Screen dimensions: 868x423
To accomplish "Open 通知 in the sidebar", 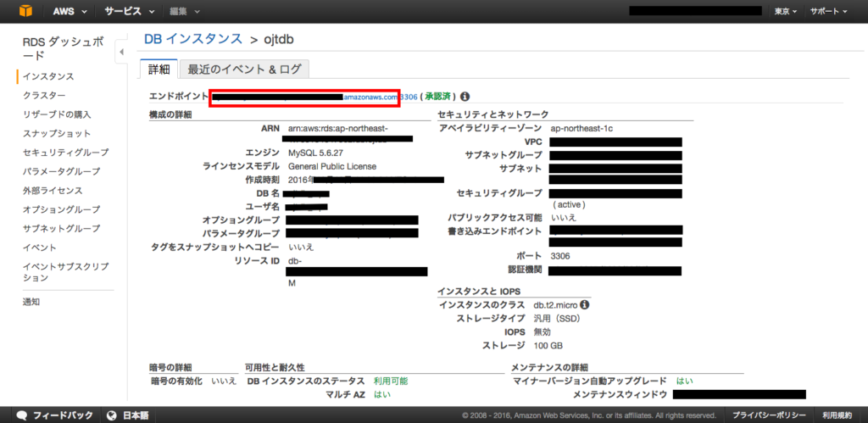I will pyautogui.click(x=31, y=302).
